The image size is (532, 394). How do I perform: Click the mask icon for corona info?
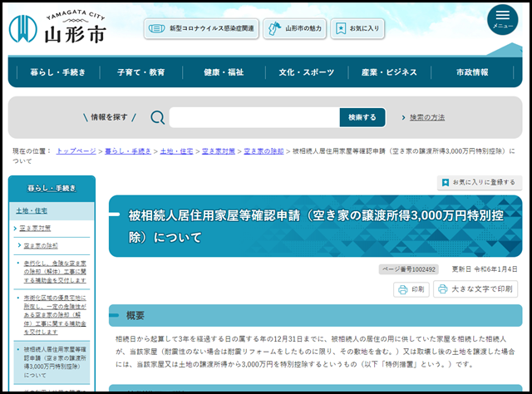click(x=157, y=28)
